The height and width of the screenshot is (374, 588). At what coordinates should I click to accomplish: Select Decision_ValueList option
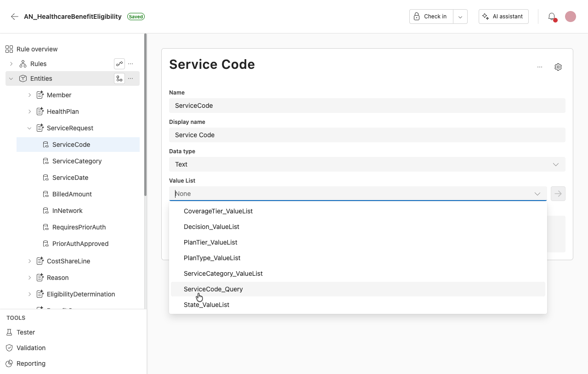[358, 227]
